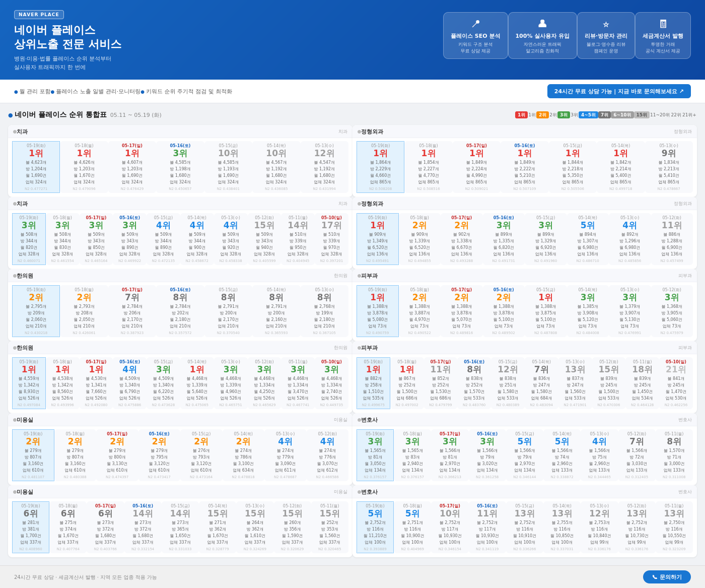705x588 pixels.
Task: Click the 리뷰·방문자 관리 star icon
Action: 606,24
